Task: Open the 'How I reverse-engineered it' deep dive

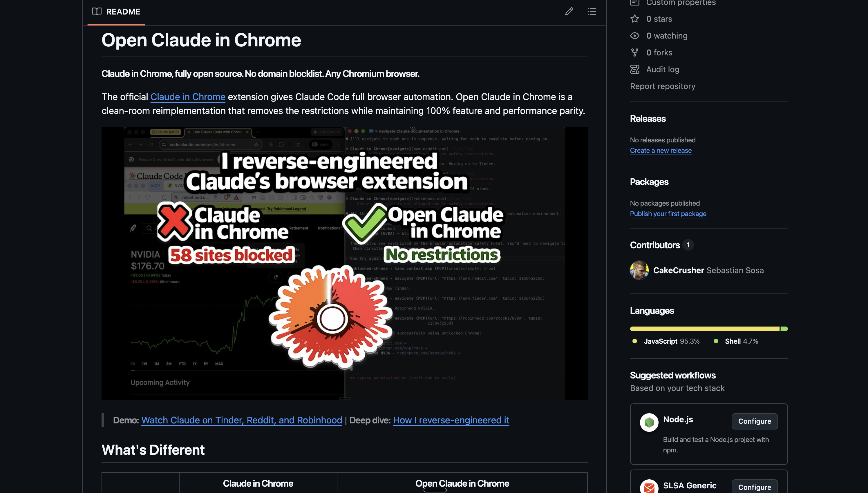Action: [x=451, y=420]
